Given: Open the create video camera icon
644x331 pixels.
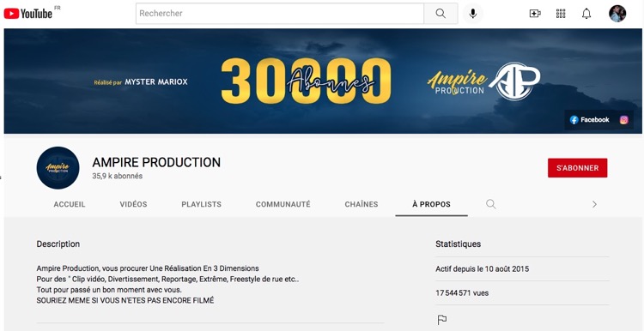Looking at the screenshot, I should click(x=535, y=14).
